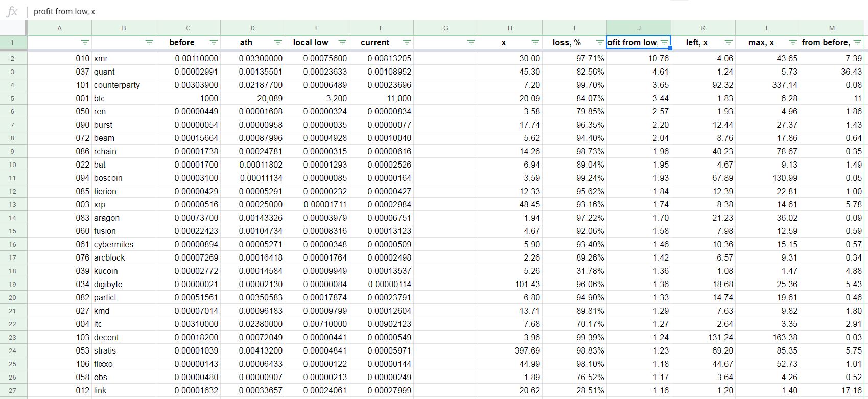The image size is (868, 399).
Task: Click the 'burst' cell
Action: 124,125
